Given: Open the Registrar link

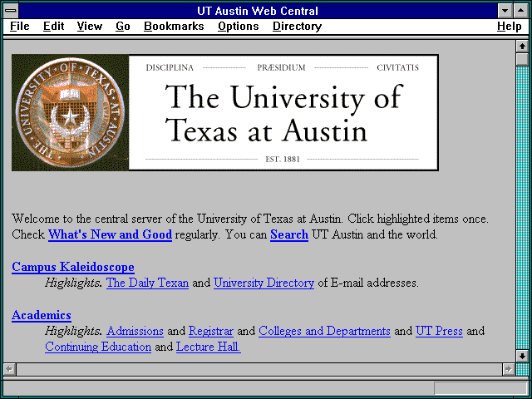Looking at the screenshot, I should [210, 331].
